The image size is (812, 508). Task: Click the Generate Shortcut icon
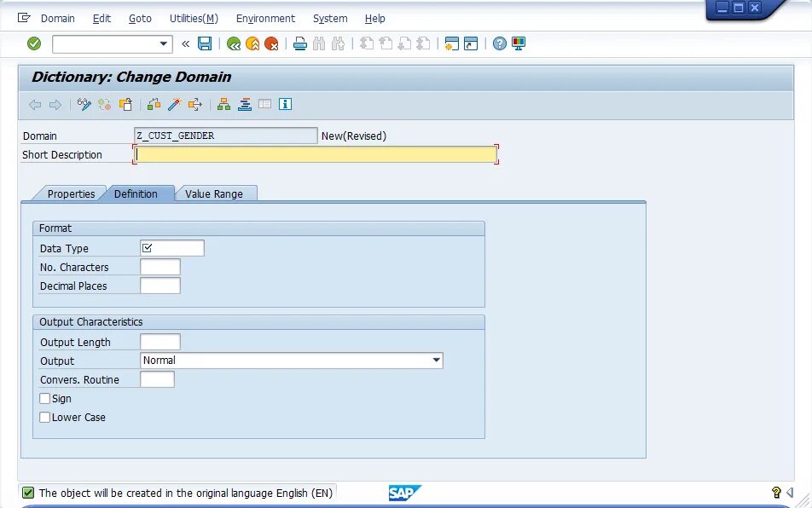pos(471,44)
